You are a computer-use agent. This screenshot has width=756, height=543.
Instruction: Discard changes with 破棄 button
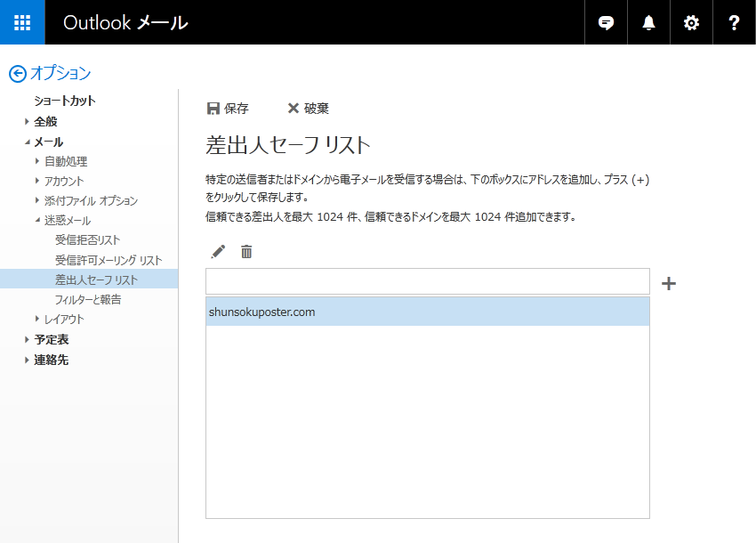click(308, 109)
